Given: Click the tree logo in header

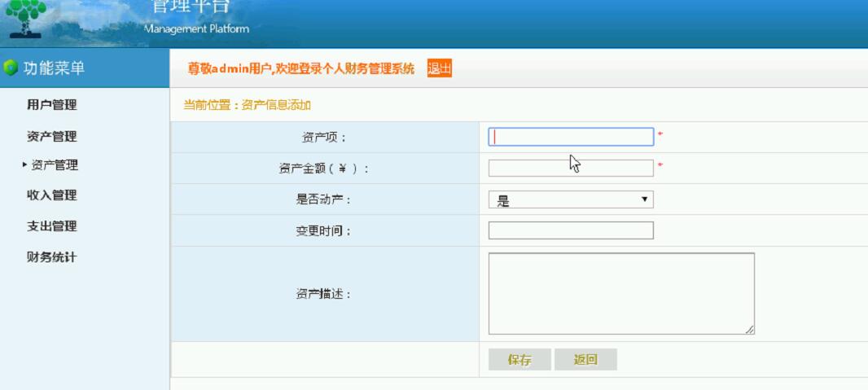Looking at the screenshot, I should 25,19.
